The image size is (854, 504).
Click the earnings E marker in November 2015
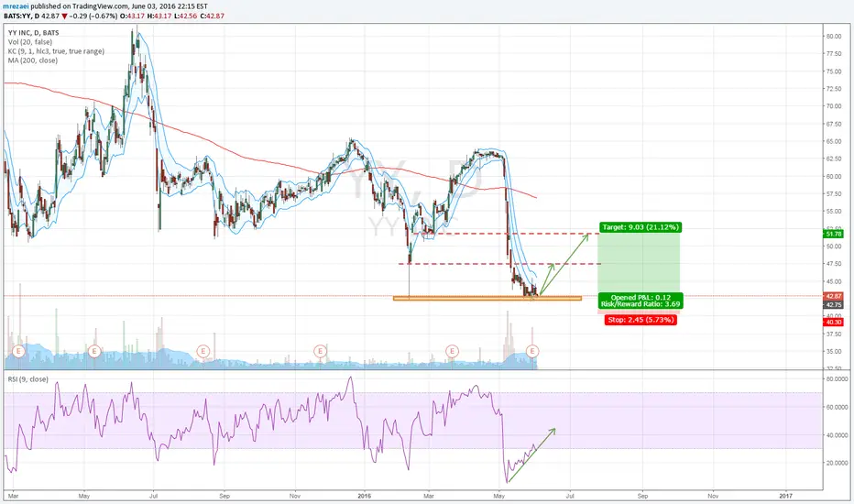(x=321, y=352)
